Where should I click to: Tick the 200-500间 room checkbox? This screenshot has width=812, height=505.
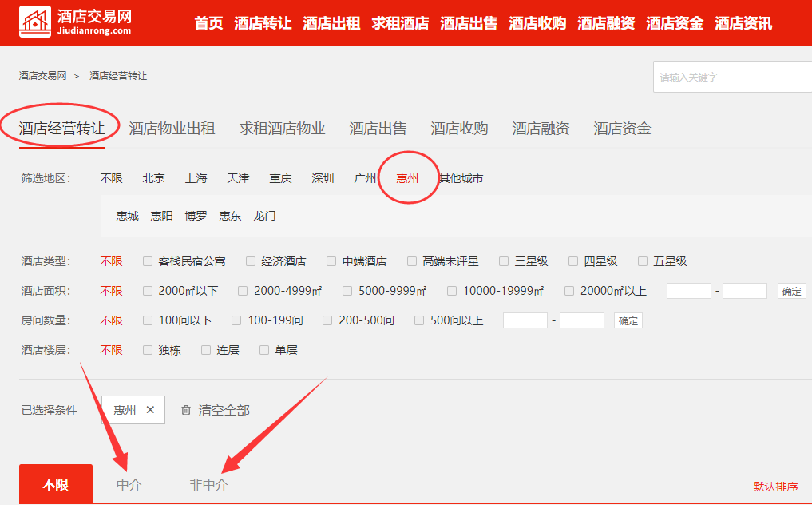click(x=327, y=320)
